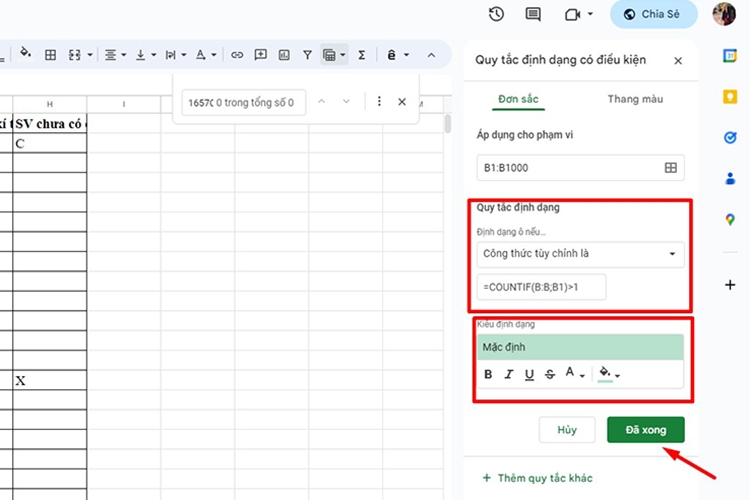The image size is (750, 500).
Task: Expand the text wrapping dropdown arrow
Action: click(x=183, y=55)
